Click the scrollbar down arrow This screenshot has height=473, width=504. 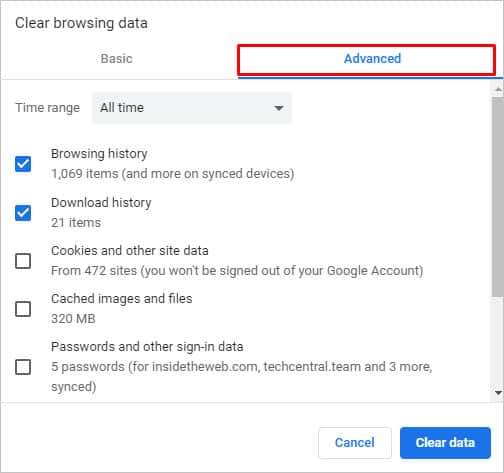tap(498, 393)
